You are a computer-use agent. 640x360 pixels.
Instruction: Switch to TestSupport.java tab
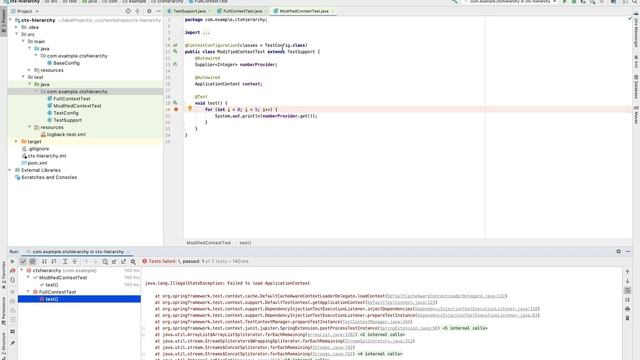click(x=189, y=11)
